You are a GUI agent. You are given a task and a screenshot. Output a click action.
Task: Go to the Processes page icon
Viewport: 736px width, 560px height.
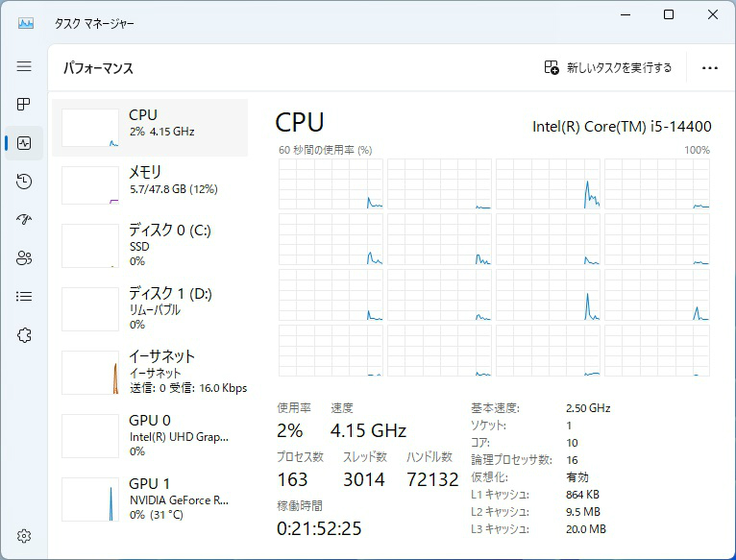[24, 104]
